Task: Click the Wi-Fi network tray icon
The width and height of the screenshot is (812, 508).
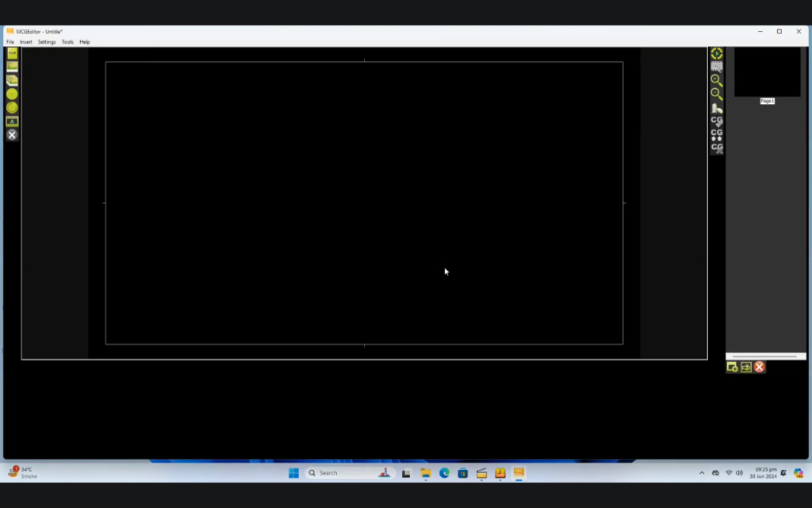Action: click(x=729, y=473)
